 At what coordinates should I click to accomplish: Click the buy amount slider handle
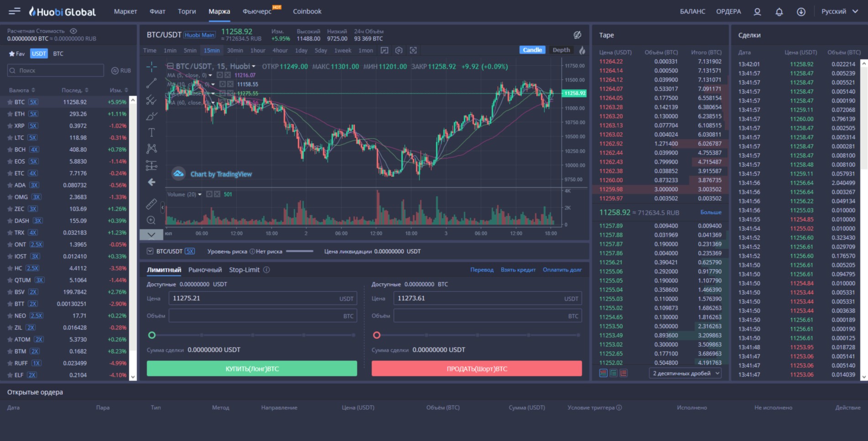point(152,335)
